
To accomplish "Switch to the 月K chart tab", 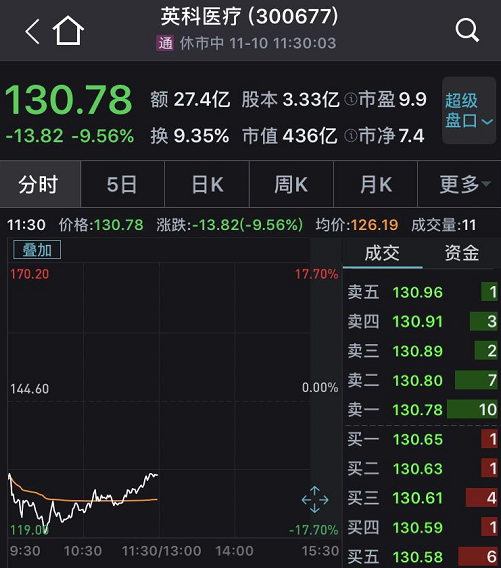I will point(375,184).
